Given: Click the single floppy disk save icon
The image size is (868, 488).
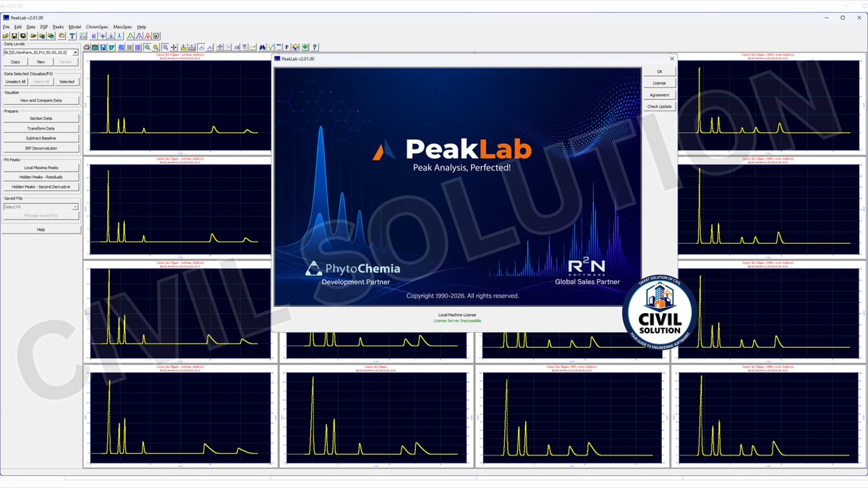Looking at the screenshot, I should point(14,35).
